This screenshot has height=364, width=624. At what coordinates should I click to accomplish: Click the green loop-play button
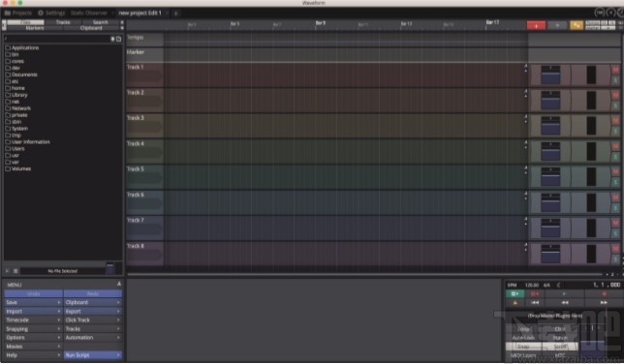pos(515,293)
